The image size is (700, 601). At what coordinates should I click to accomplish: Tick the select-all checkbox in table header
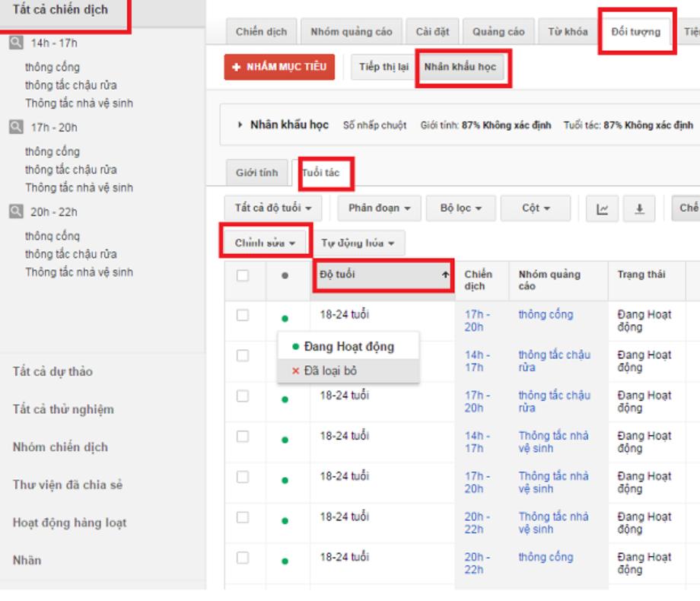243,275
